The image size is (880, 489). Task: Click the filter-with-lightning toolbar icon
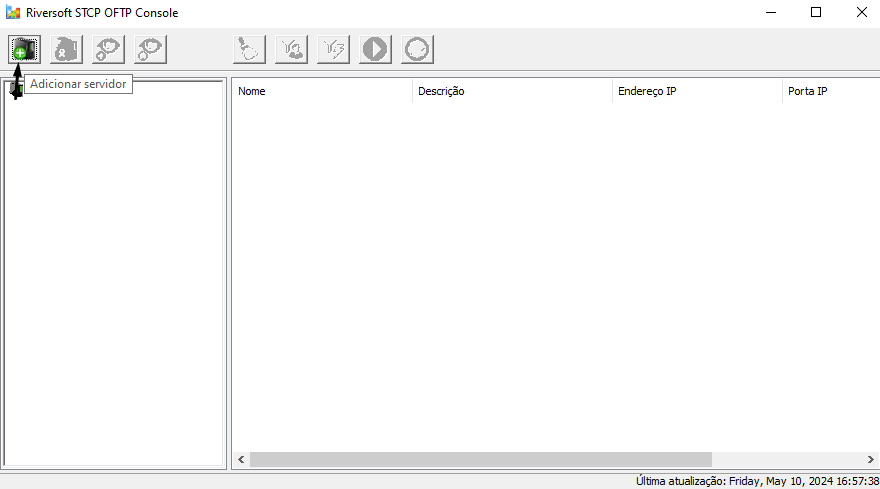pyautogui.click(x=333, y=49)
